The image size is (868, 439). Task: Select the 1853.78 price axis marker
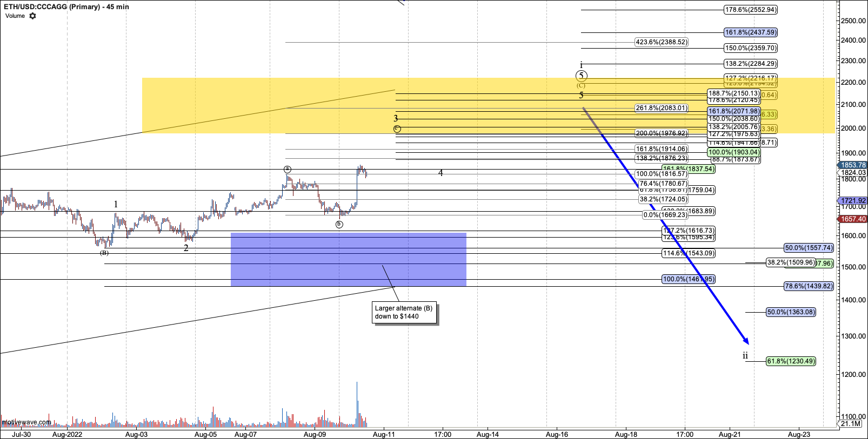tap(853, 165)
